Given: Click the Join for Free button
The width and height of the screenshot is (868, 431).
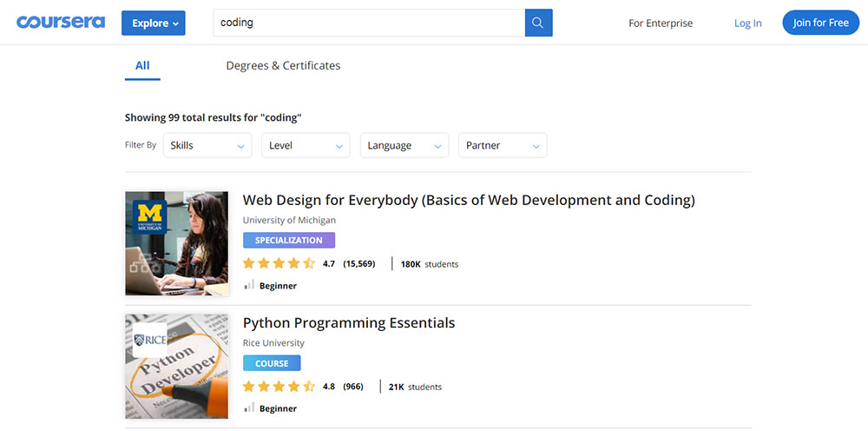Looking at the screenshot, I should pos(820,23).
